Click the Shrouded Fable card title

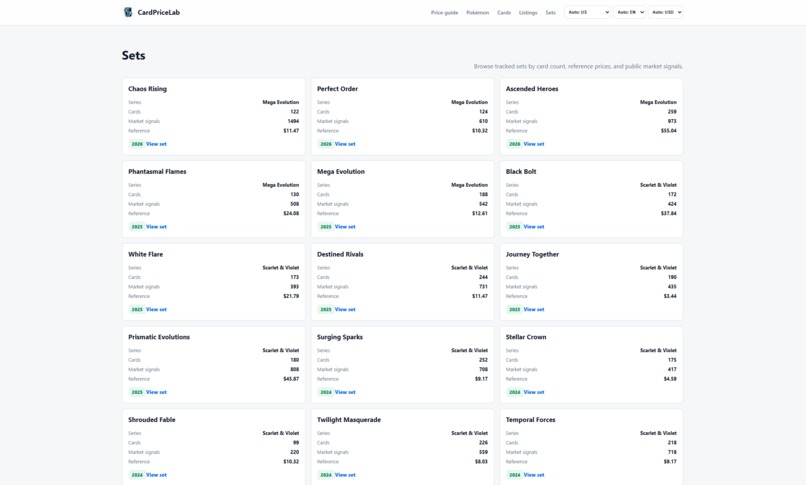pos(152,420)
